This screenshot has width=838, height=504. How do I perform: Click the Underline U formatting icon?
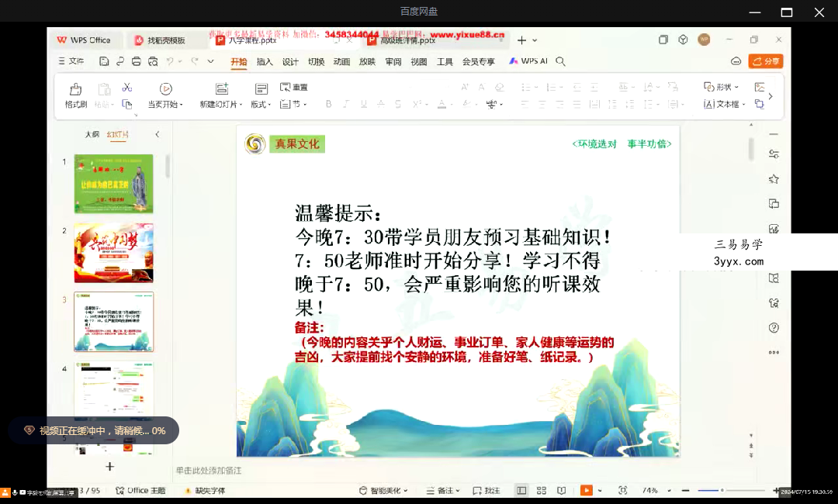(x=363, y=104)
